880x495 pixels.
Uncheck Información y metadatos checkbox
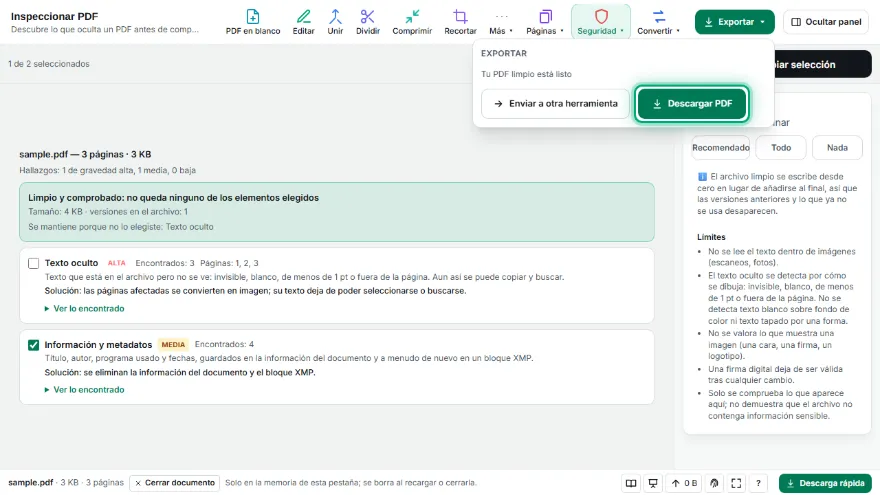(34, 345)
